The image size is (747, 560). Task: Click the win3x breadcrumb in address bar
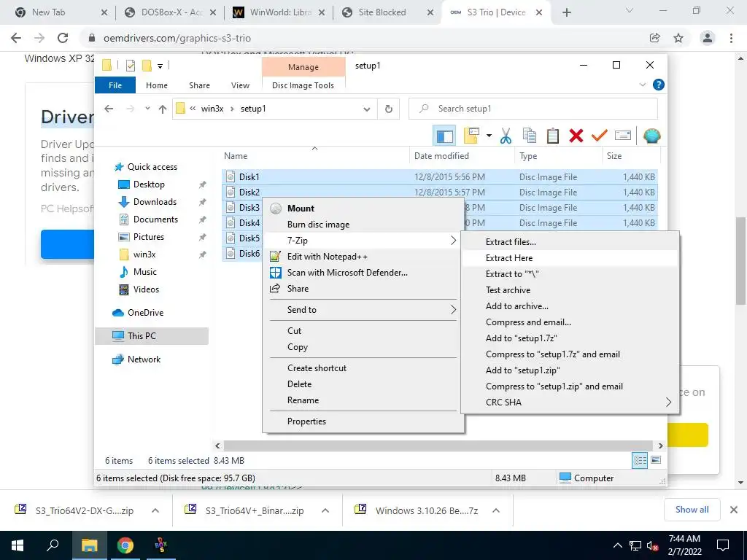pos(212,109)
